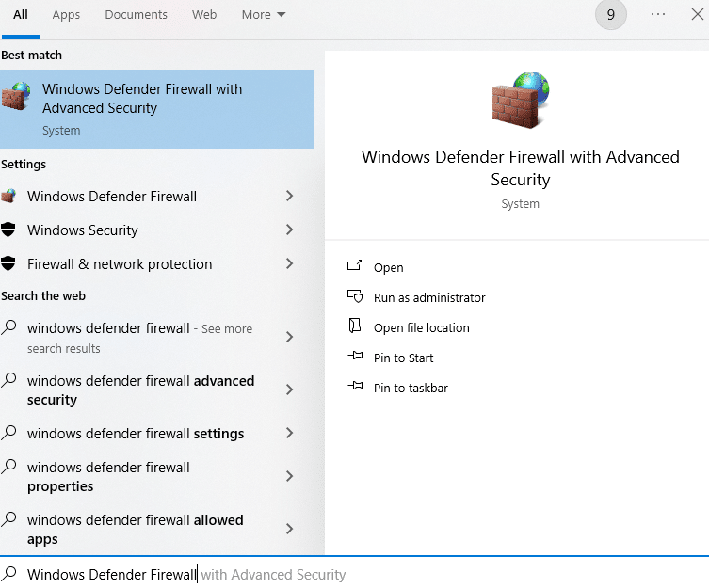This screenshot has width=709, height=588.
Task: Switch to the Web tab
Action: [204, 15]
